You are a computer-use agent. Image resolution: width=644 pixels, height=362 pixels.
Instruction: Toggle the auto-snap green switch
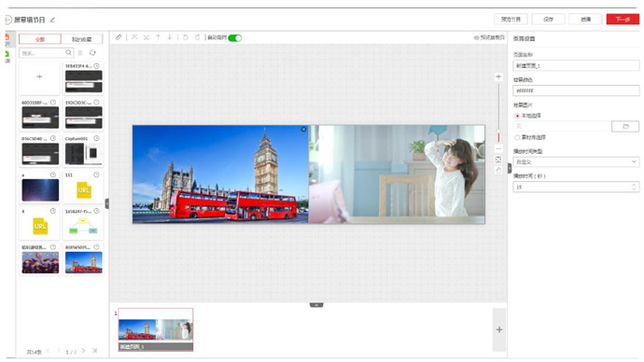[x=235, y=37]
